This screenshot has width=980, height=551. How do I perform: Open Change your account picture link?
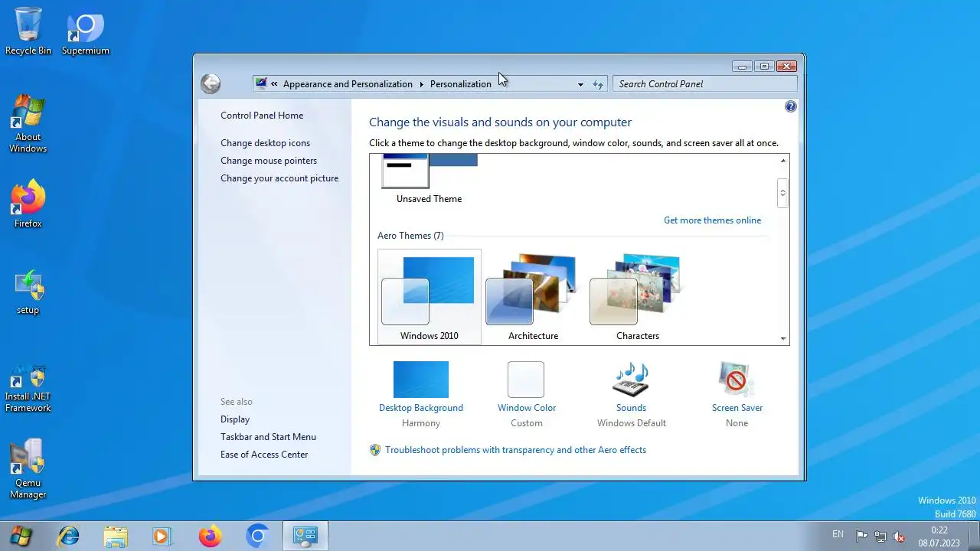tap(279, 178)
